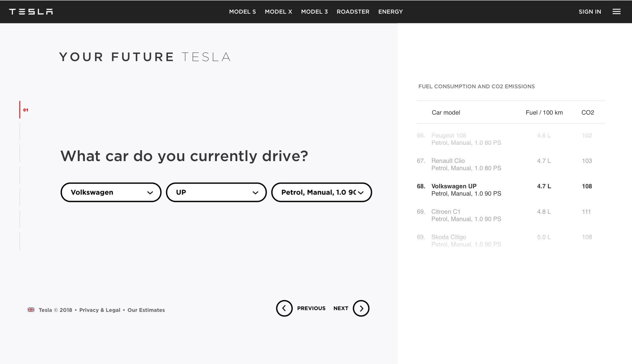Open Our Estimates link

click(x=146, y=310)
